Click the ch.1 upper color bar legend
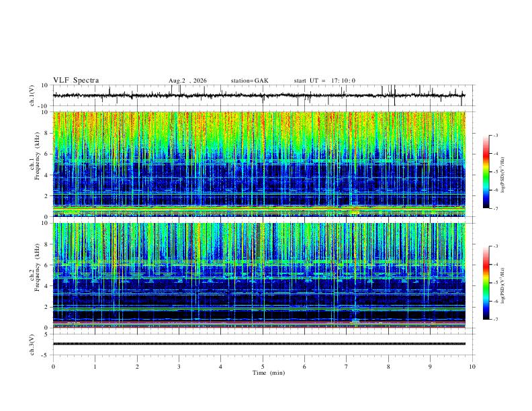The height and width of the screenshot is (411, 532). (x=486, y=172)
